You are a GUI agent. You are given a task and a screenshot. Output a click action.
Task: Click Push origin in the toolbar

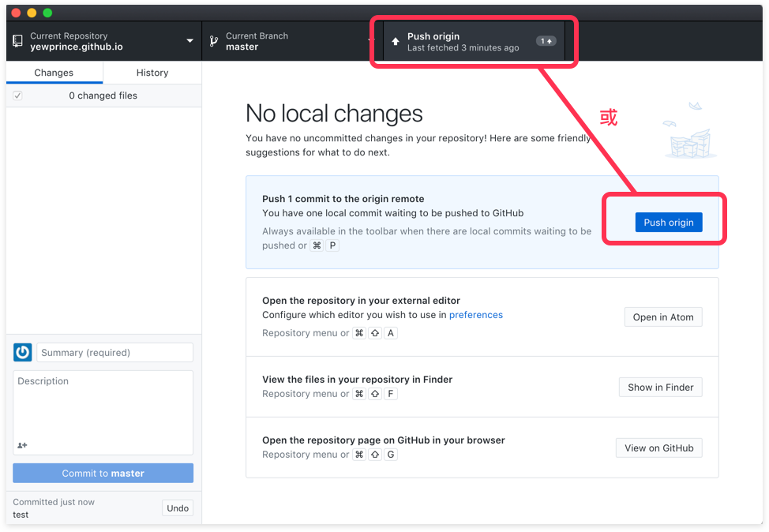pos(474,41)
